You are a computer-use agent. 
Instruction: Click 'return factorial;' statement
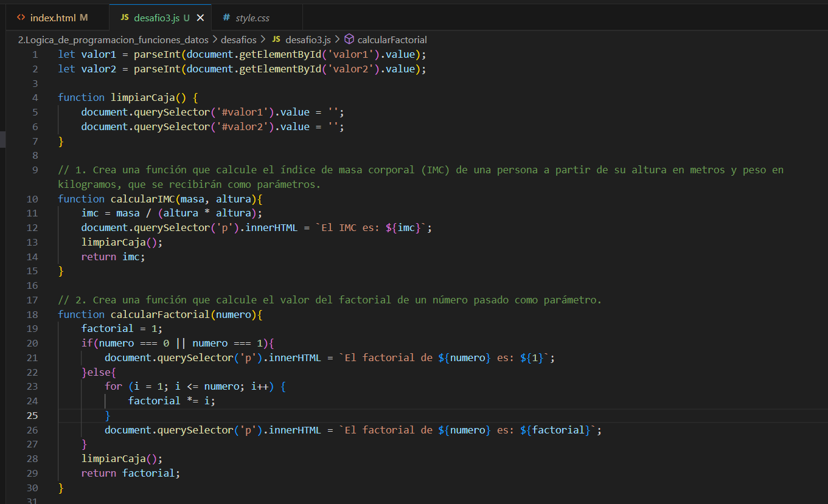pos(131,473)
